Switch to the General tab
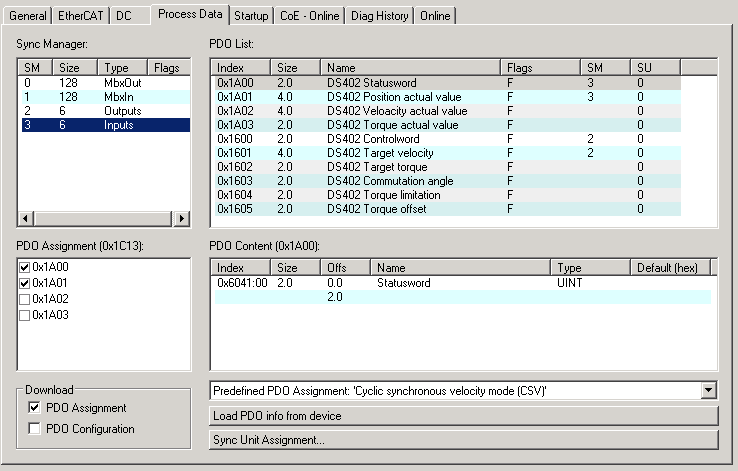Image resolution: width=738 pixels, height=471 pixels. click(27, 16)
